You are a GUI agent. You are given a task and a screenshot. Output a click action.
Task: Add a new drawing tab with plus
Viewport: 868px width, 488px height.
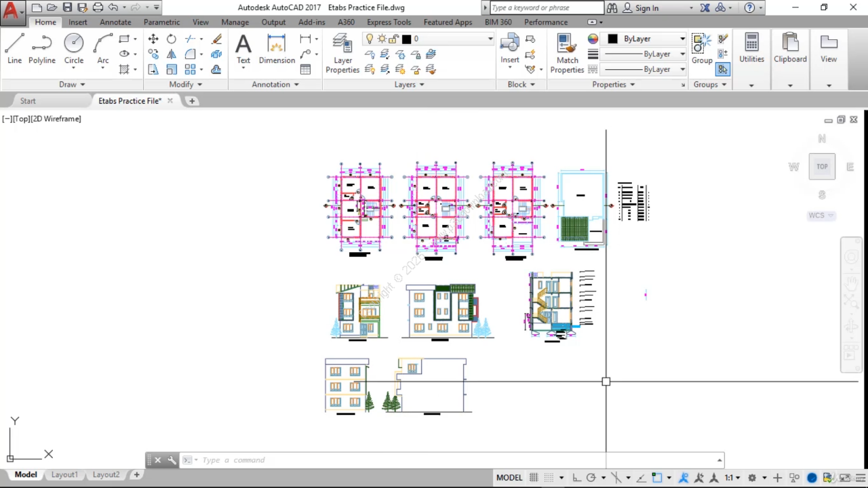tap(192, 100)
